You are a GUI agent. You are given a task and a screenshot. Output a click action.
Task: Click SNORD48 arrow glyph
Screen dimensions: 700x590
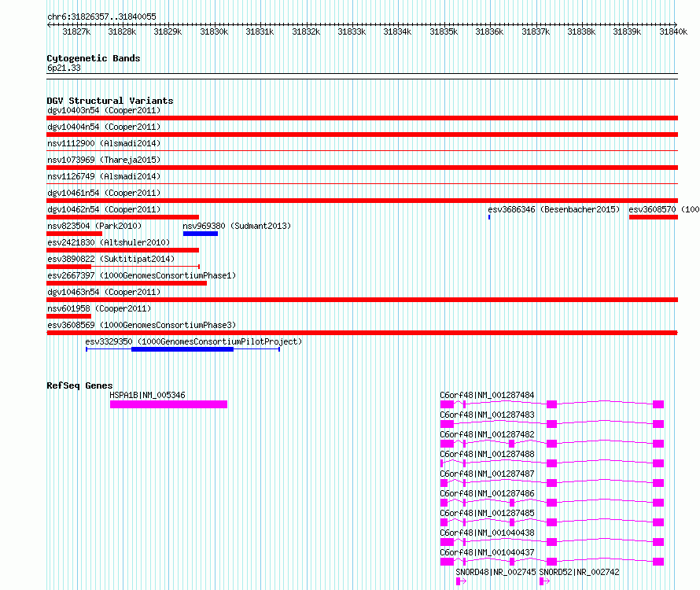[461, 581]
